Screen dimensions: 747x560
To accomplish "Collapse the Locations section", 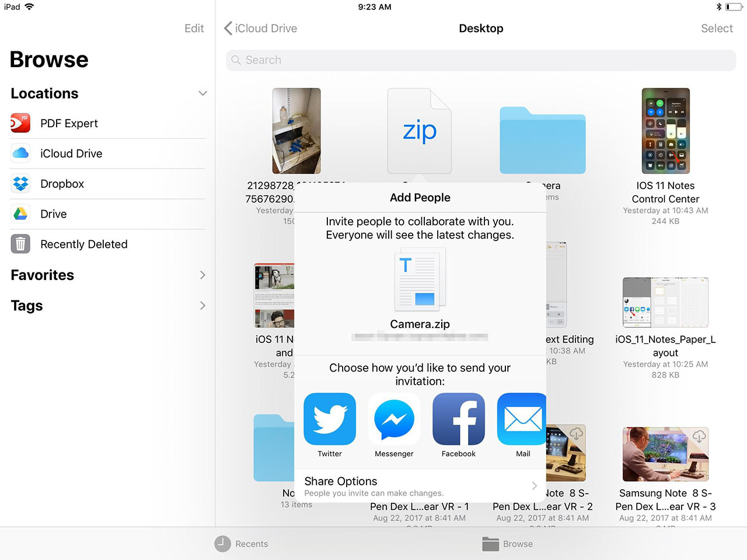I will [x=203, y=93].
